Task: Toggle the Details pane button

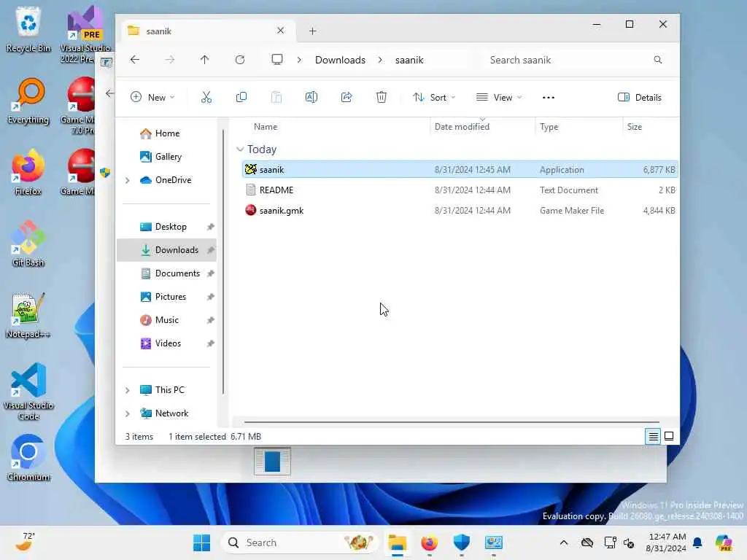Action: (x=639, y=97)
